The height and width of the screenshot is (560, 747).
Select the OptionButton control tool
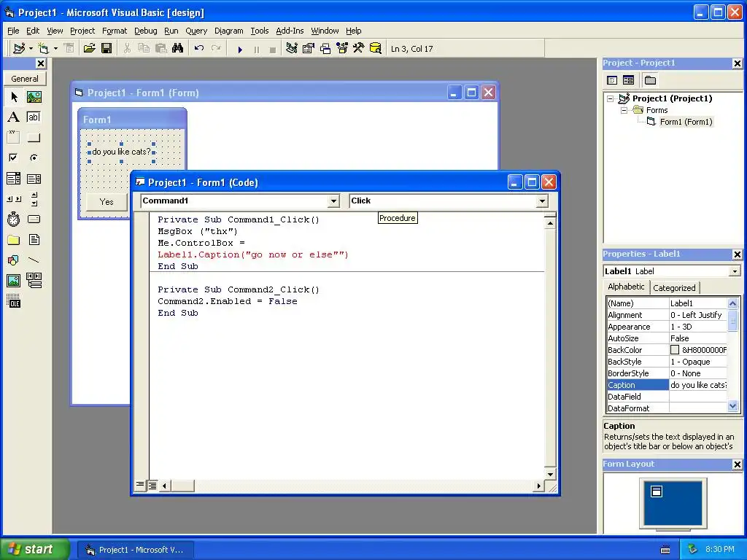(x=34, y=157)
